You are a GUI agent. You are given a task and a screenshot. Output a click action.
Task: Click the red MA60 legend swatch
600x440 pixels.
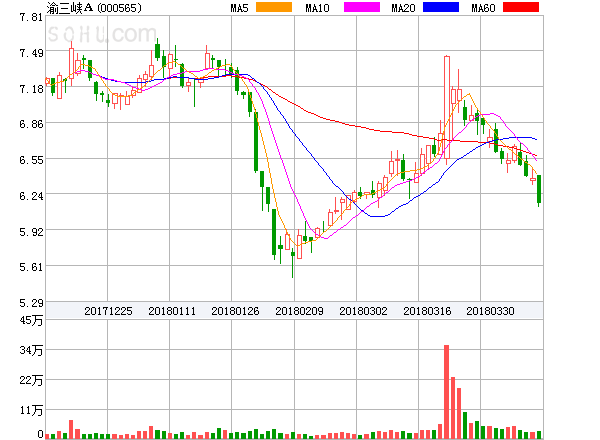(521, 7)
